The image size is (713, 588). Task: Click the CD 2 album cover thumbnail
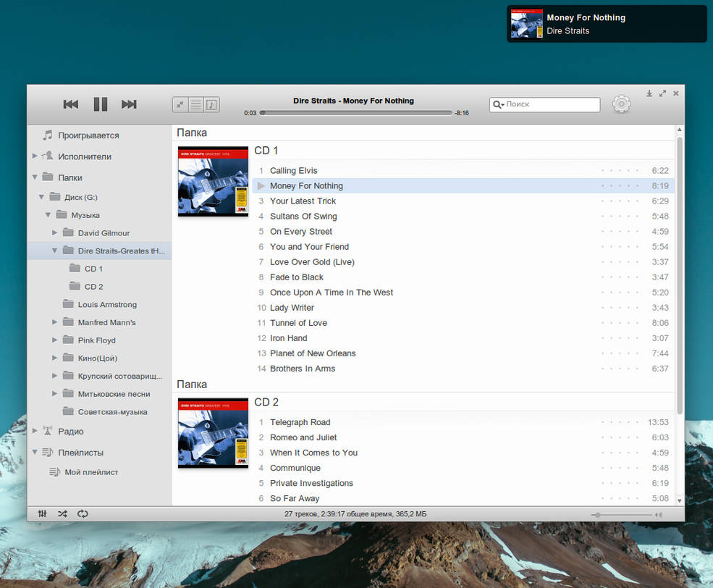(x=214, y=433)
